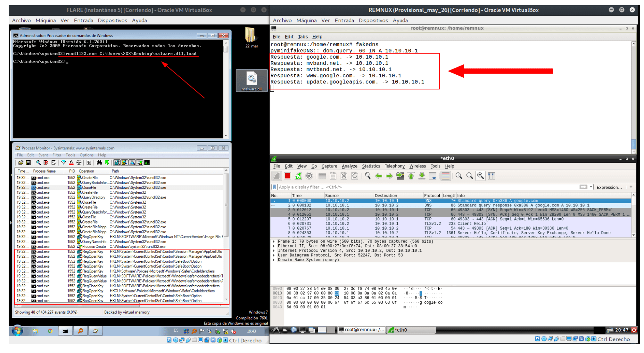Click Apply a display filter input field
The height and width of the screenshot is (353, 644).
point(428,187)
